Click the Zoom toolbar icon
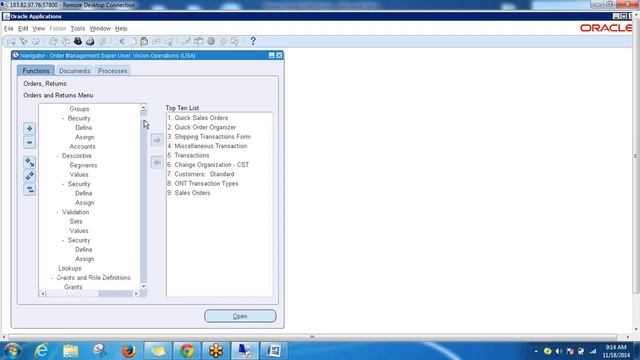 pos(198,41)
